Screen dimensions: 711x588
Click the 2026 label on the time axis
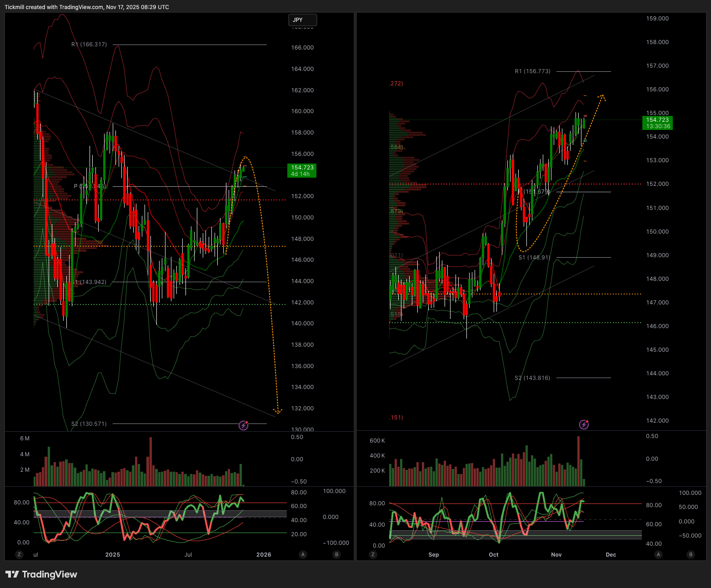264,554
